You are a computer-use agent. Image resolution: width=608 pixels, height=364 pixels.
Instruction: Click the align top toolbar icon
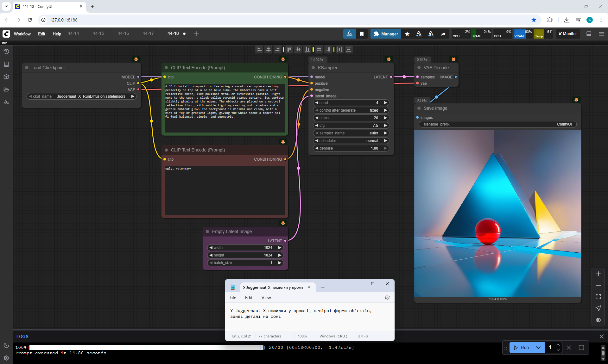click(x=289, y=49)
